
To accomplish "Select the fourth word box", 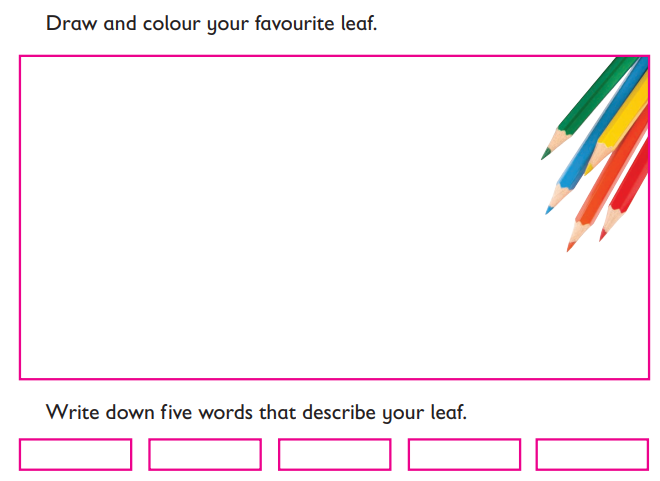I will click(464, 454).
